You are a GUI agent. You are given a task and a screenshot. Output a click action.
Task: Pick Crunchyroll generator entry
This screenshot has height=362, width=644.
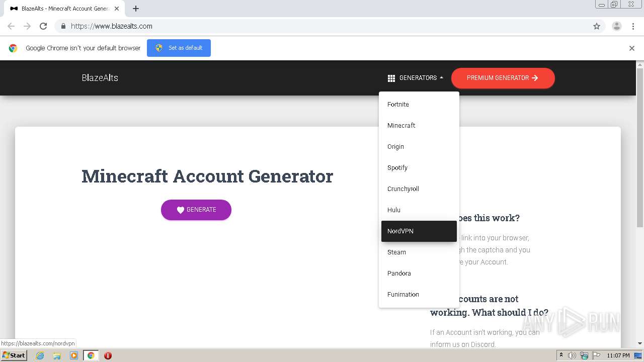tap(419, 189)
